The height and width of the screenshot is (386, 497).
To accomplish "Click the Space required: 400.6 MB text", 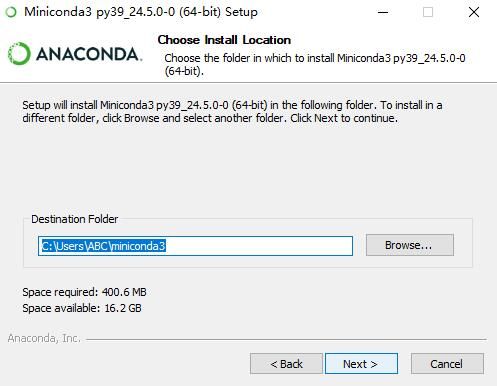I will coord(84,292).
